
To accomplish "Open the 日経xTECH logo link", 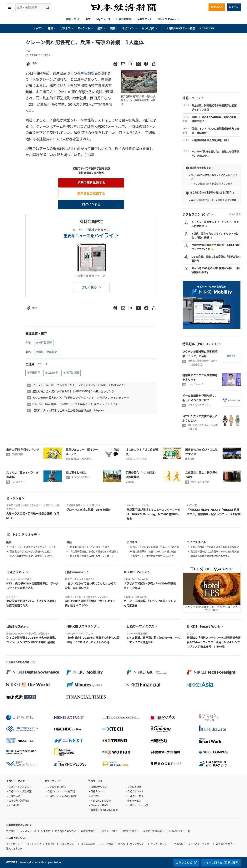I will (113, 729).
